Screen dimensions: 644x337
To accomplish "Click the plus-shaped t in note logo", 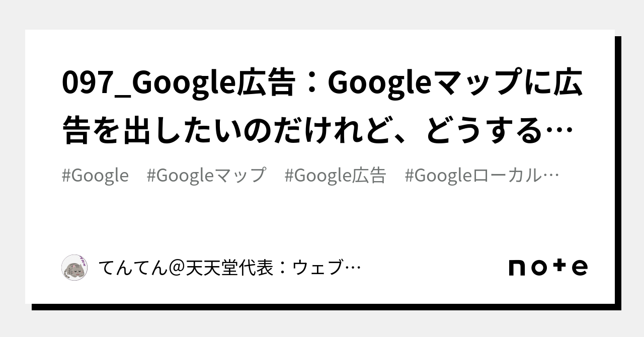I will 558,267.
